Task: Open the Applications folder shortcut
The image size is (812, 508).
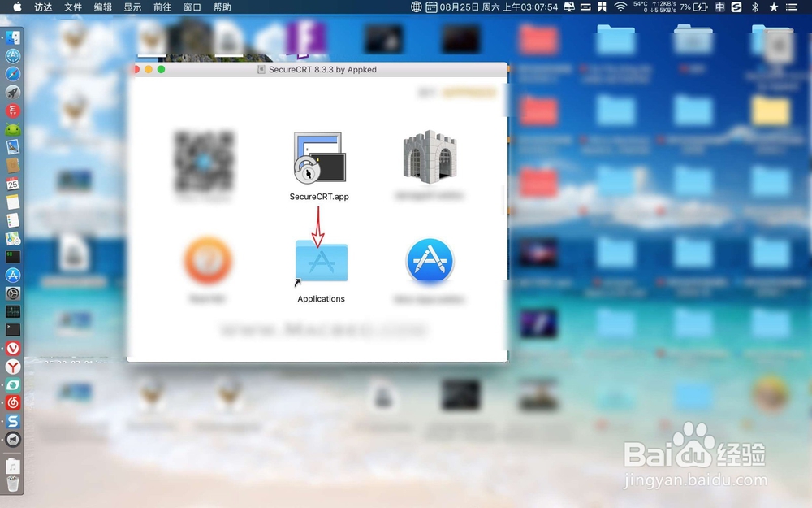Action: click(321, 261)
